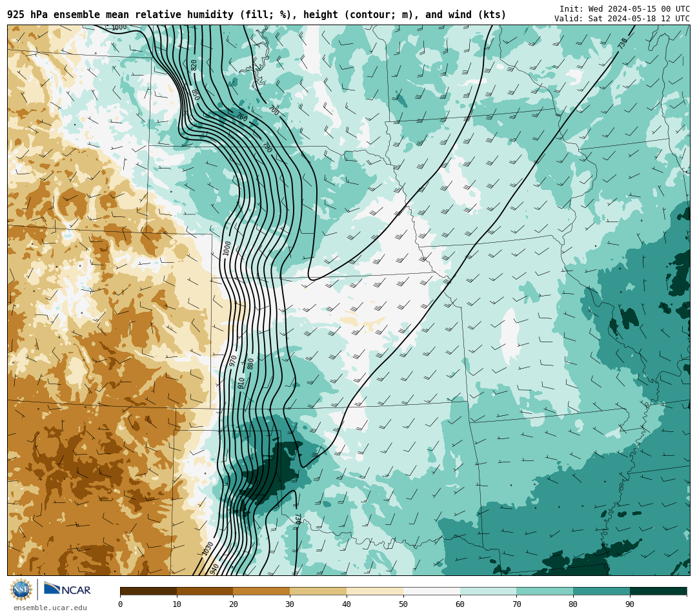
Task: Click the 50-60 white colorbar segment
Action: tap(432, 591)
